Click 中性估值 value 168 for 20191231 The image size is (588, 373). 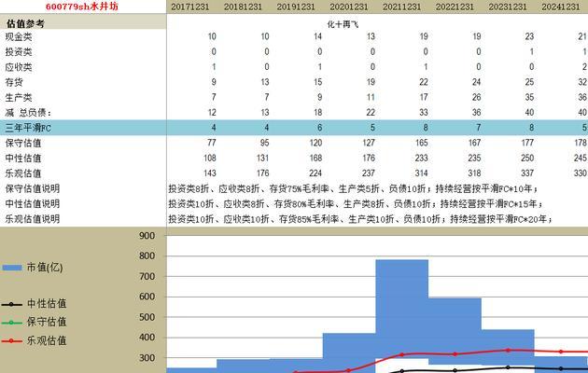(x=315, y=158)
